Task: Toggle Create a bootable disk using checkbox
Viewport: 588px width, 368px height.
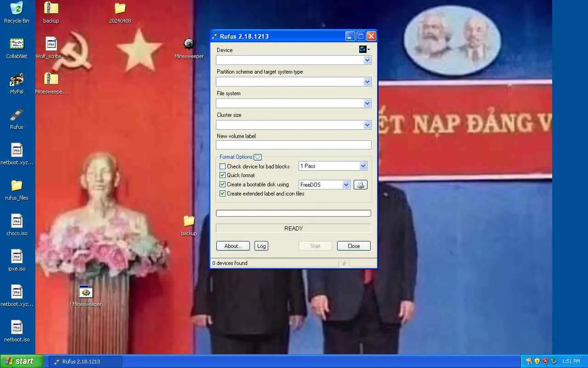Action: point(222,184)
